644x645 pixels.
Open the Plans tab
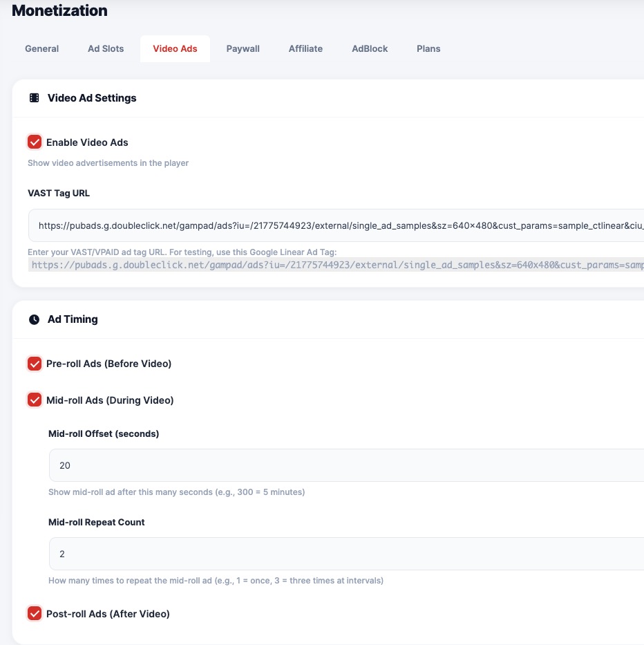tap(428, 49)
